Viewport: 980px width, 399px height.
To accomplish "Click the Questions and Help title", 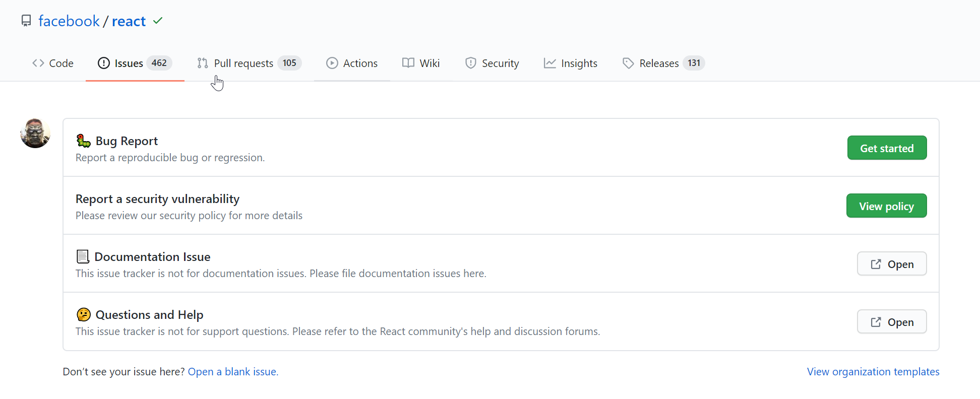I will click(x=149, y=315).
